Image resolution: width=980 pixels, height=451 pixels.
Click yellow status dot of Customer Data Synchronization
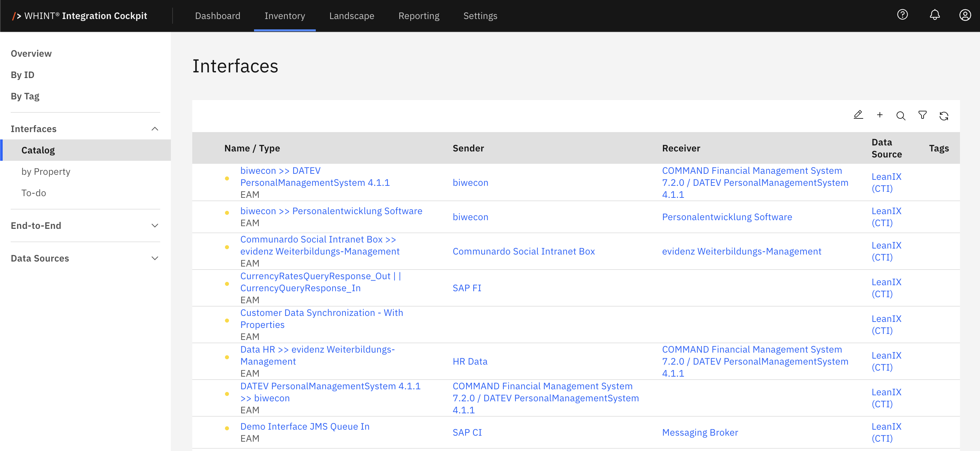[x=227, y=321]
